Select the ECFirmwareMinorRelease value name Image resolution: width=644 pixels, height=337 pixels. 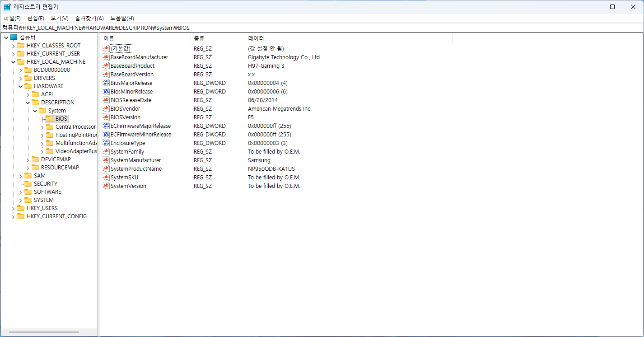coord(141,134)
